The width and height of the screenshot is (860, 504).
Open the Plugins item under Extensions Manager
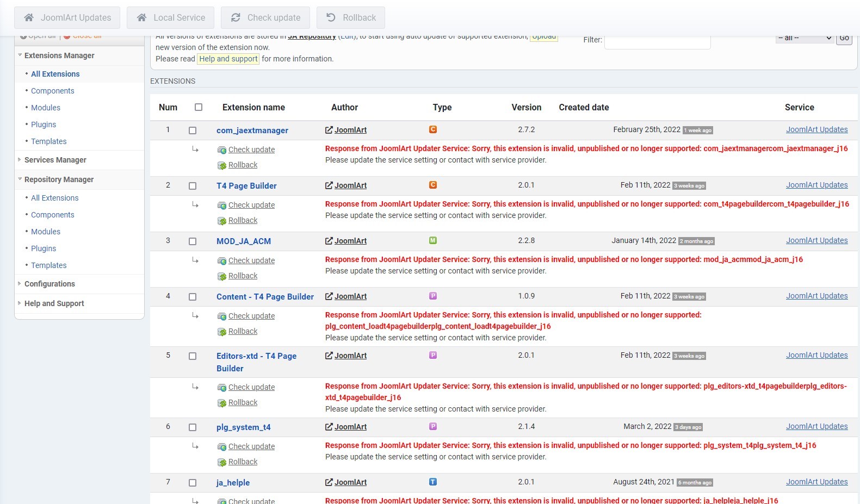(x=44, y=125)
